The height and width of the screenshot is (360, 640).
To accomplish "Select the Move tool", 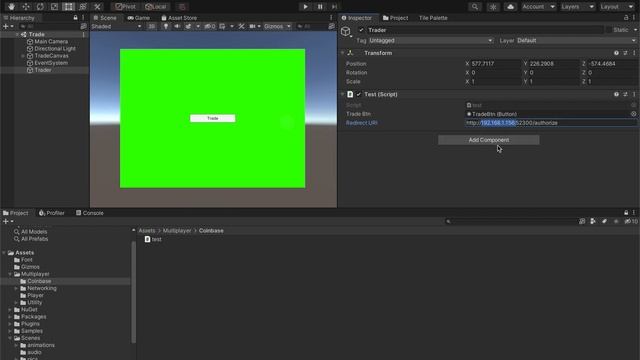I will click(26, 7).
